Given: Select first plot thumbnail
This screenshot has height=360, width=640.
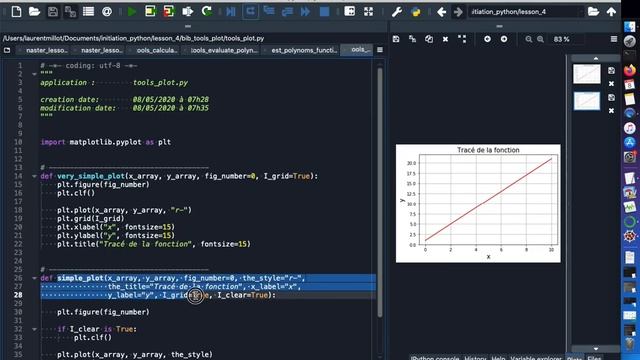Looking at the screenshot, I should (587, 74).
